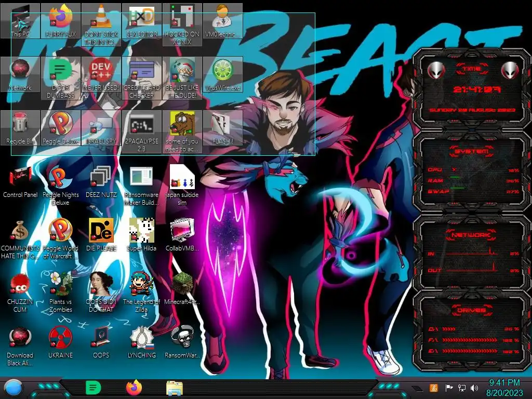
Task: Click the RAM usage reading
Action: click(x=512, y=181)
